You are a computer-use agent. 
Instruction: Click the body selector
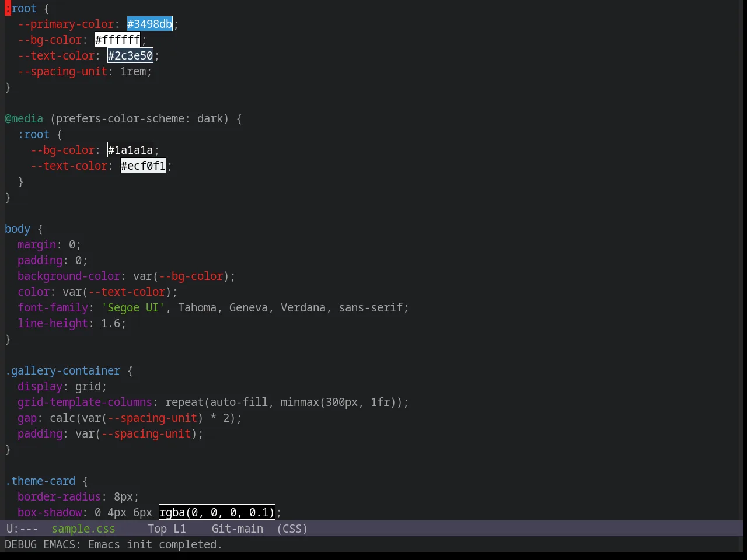[18, 229]
